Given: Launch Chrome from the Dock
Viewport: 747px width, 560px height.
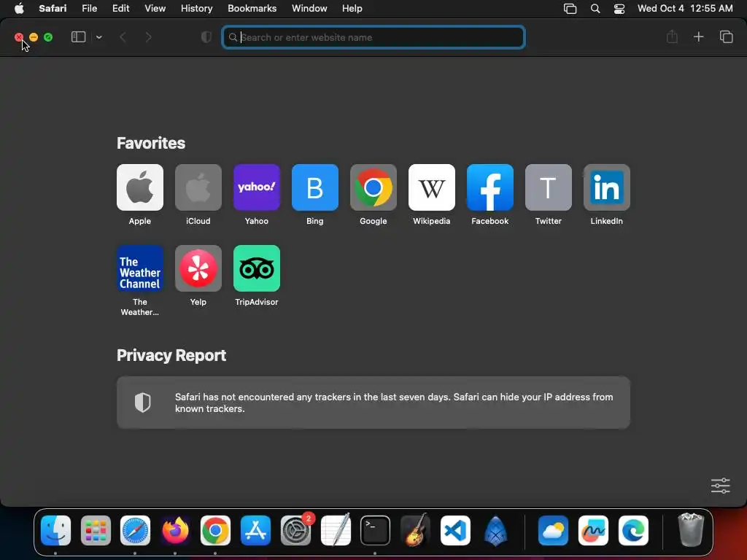Looking at the screenshot, I should (215, 530).
